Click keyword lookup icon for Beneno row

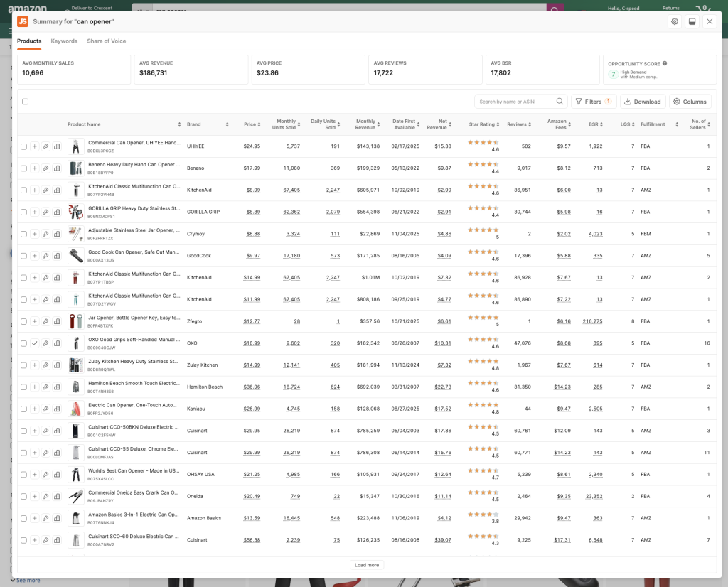pyautogui.click(x=45, y=168)
